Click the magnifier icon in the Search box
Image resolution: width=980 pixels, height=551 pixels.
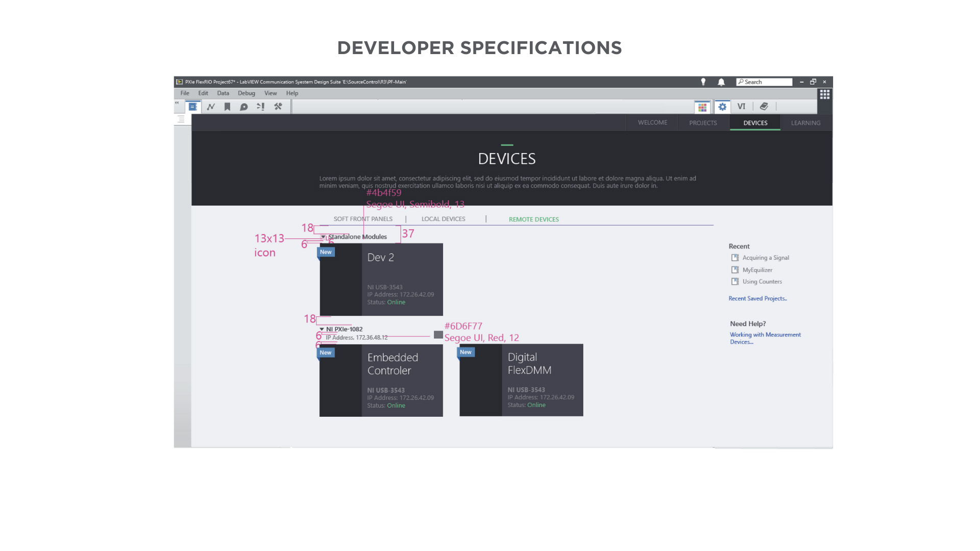click(741, 82)
